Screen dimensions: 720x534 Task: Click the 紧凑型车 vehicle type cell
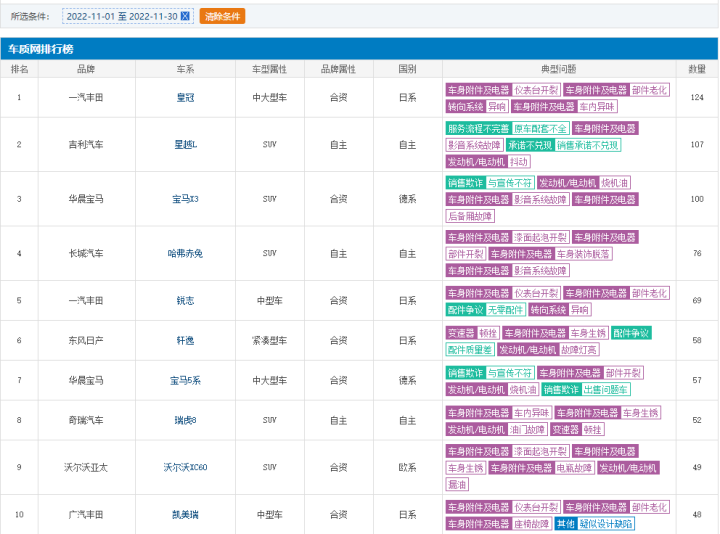[270, 341]
